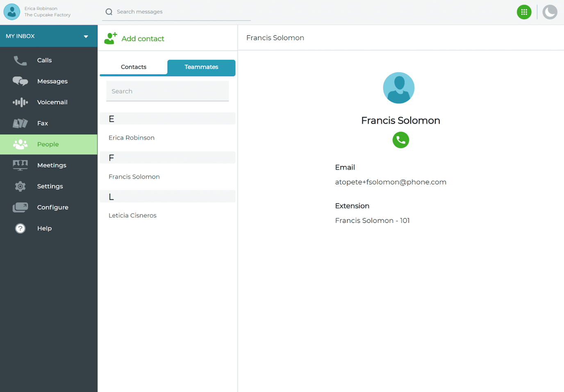Switch to the Contacts tab
Image resolution: width=564 pixels, height=392 pixels.
(133, 66)
